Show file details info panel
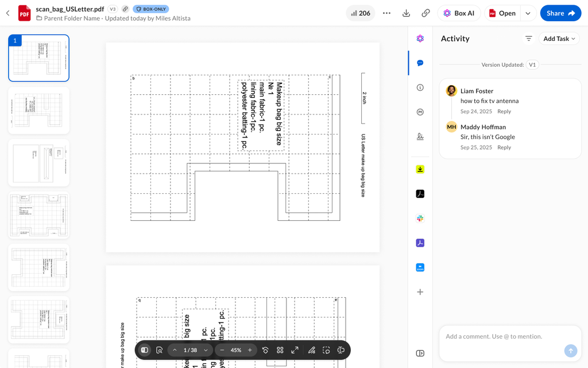This screenshot has width=588, height=368. [x=420, y=87]
